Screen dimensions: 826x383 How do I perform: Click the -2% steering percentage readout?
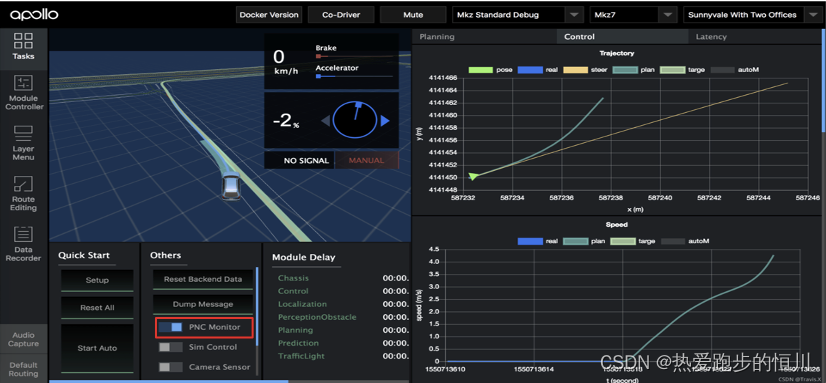(x=286, y=121)
